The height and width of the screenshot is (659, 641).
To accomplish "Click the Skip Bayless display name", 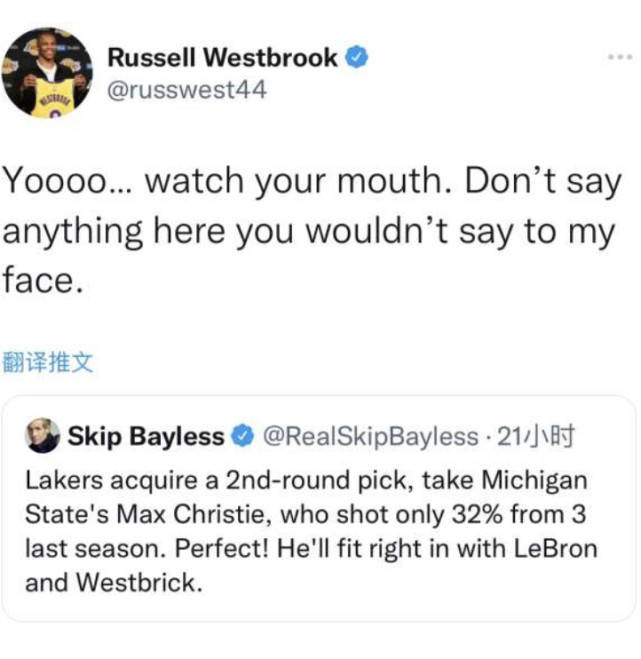I will point(146,436).
